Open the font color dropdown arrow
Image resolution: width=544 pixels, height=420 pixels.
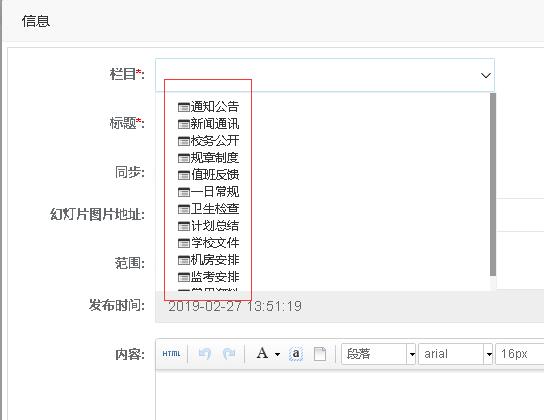277,354
